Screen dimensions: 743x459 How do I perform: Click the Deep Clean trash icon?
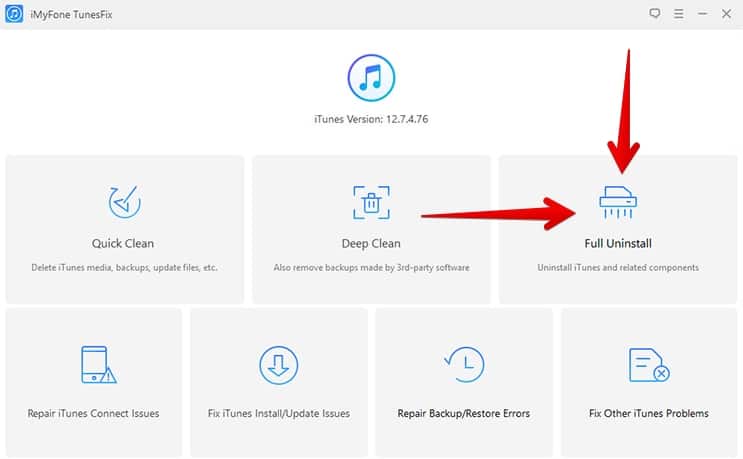pos(371,203)
